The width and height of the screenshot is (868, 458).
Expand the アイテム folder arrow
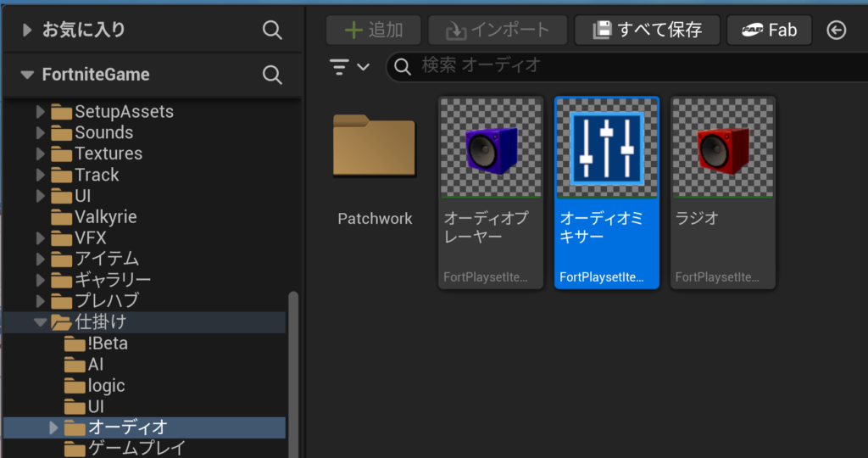[40, 260]
